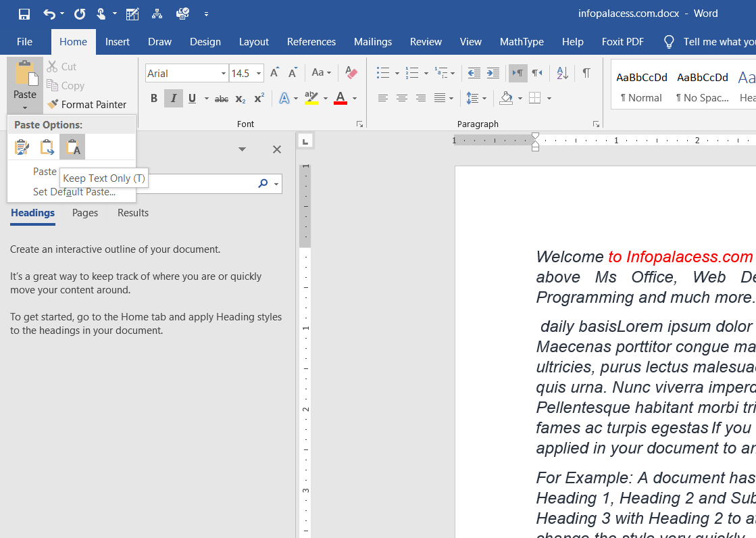The width and height of the screenshot is (756, 538).
Task: Apply red font color button
Action: point(341,99)
